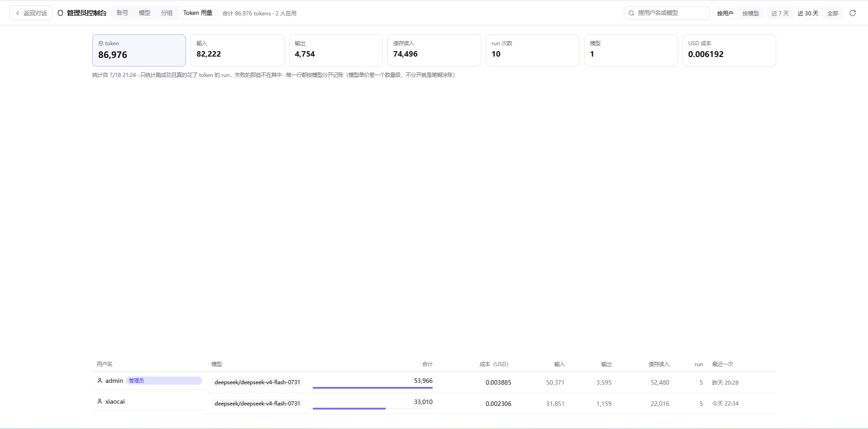Select the run 次数 card

point(532,50)
